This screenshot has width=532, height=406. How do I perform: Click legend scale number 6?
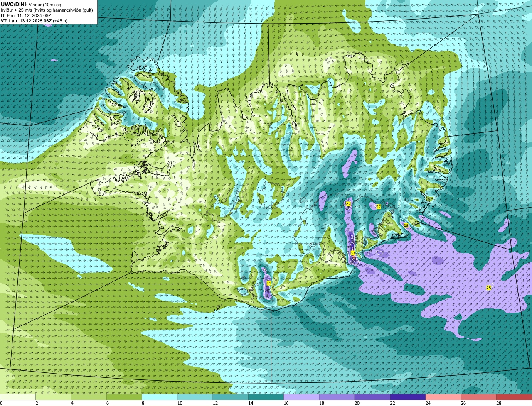(107, 403)
